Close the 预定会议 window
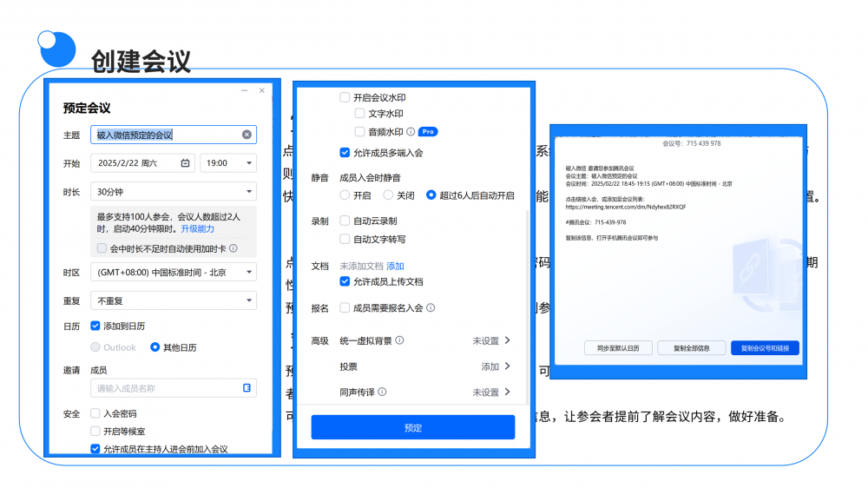868x488 pixels. (x=262, y=90)
